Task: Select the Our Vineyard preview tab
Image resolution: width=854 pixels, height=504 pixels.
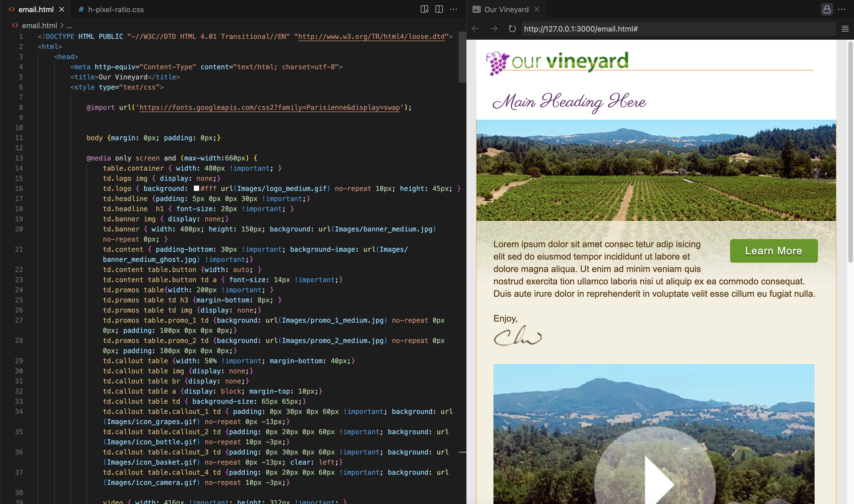Action: point(506,10)
